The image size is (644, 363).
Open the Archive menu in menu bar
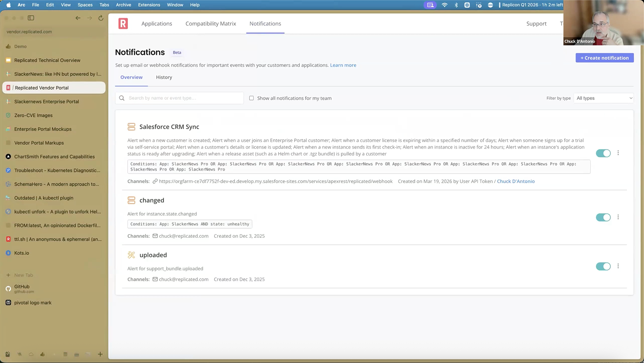[x=124, y=5]
